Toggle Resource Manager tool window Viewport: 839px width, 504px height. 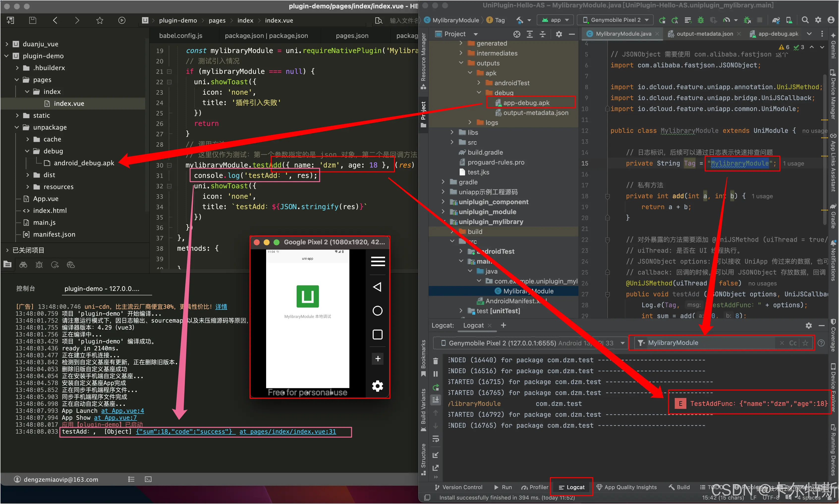[423, 61]
